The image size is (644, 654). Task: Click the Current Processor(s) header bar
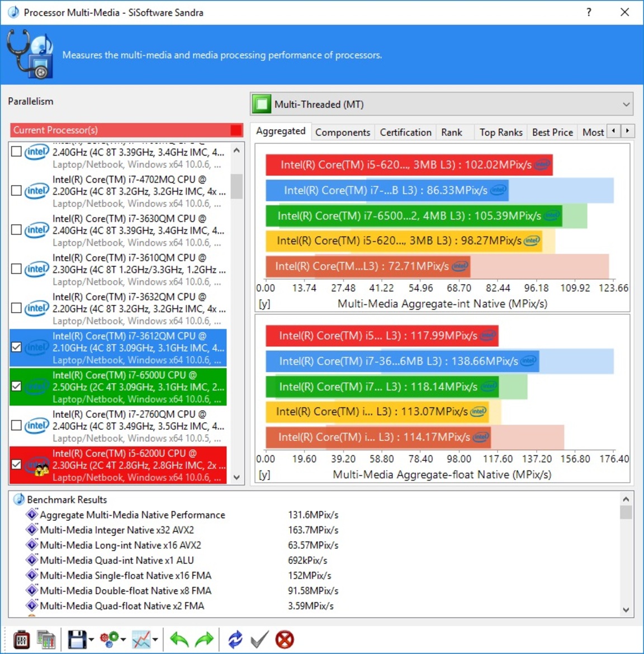click(x=127, y=130)
